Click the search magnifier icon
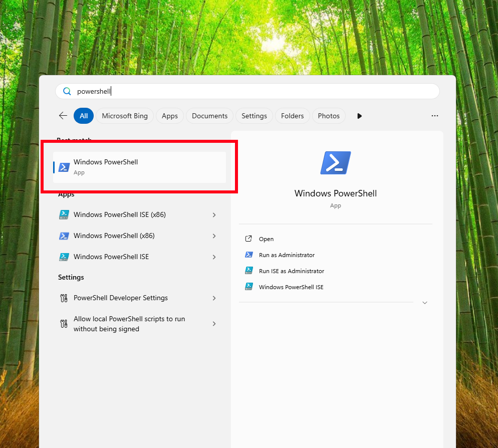 (67, 91)
